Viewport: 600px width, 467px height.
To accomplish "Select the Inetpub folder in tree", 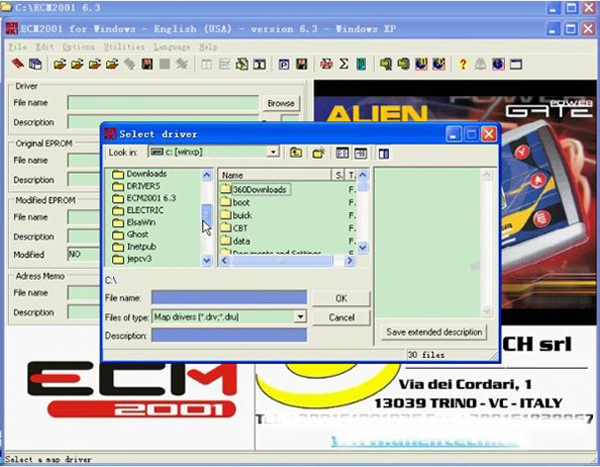I will click(x=134, y=247).
